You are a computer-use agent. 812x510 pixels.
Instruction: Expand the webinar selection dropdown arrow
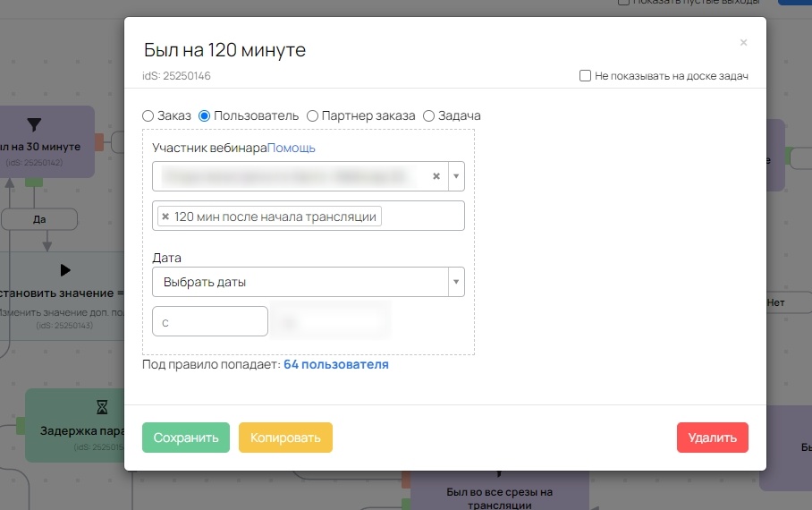(x=456, y=176)
